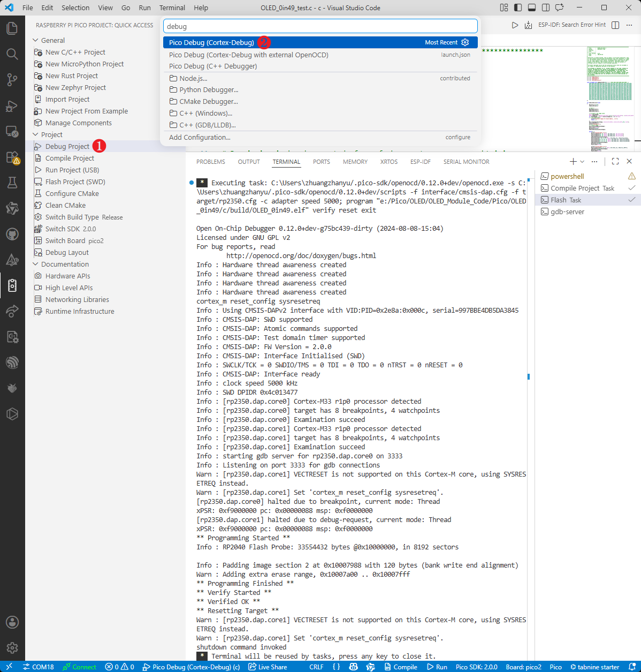This screenshot has width=641, height=672.
Task: Click CRLF line ending in status bar
Action: click(316, 667)
